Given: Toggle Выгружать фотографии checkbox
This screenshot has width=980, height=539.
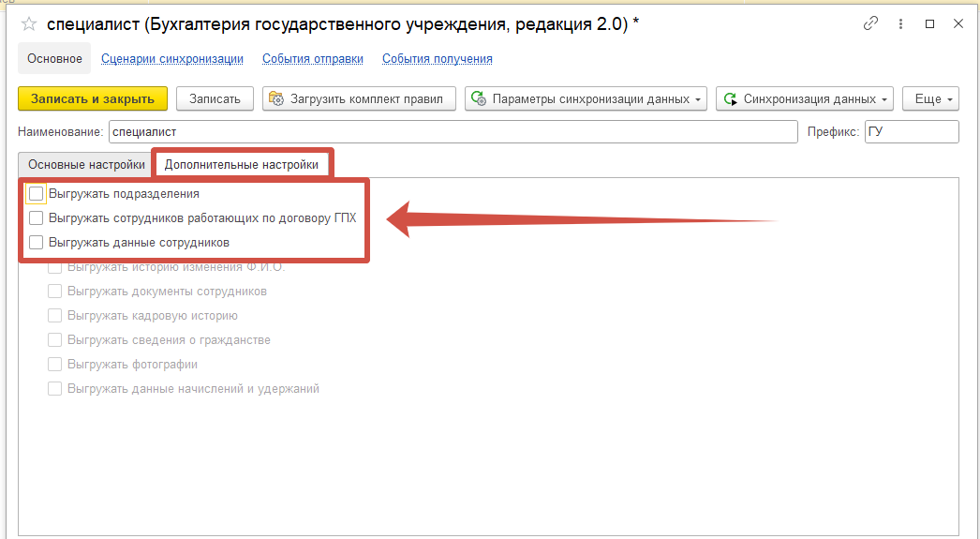Looking at the screenshot, I should pos(55,365).
